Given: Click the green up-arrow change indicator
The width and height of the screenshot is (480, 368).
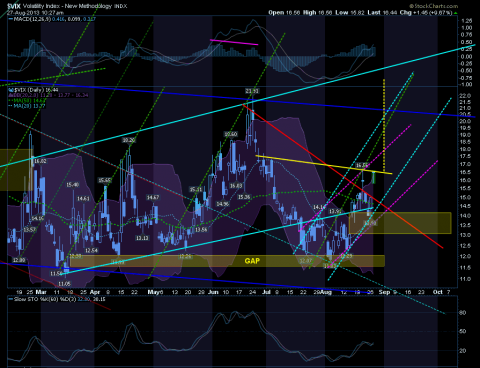Looking at the screenshot, I should click(456, 13).
